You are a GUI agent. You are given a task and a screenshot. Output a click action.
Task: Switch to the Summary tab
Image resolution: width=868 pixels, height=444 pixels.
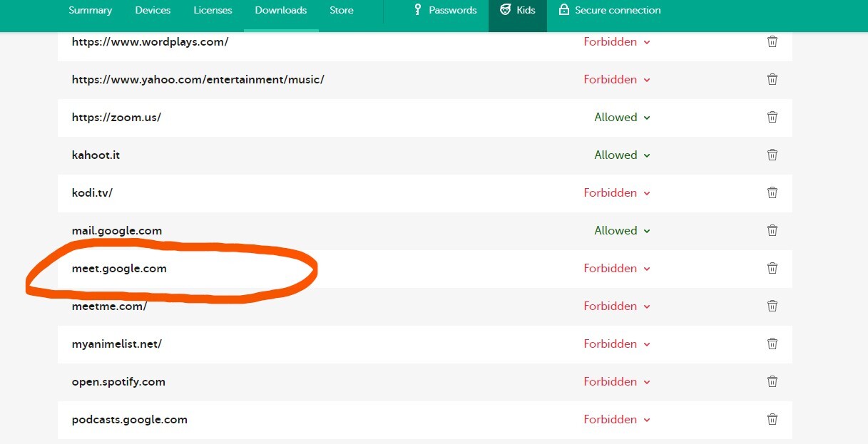point(90,10)
